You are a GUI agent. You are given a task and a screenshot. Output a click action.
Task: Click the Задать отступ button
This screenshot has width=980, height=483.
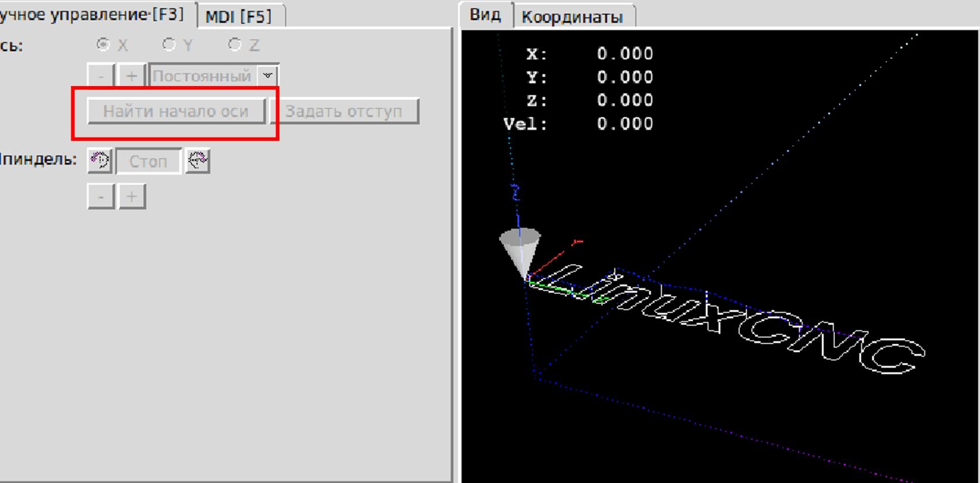pyautogui.click(x=344, y=111)
